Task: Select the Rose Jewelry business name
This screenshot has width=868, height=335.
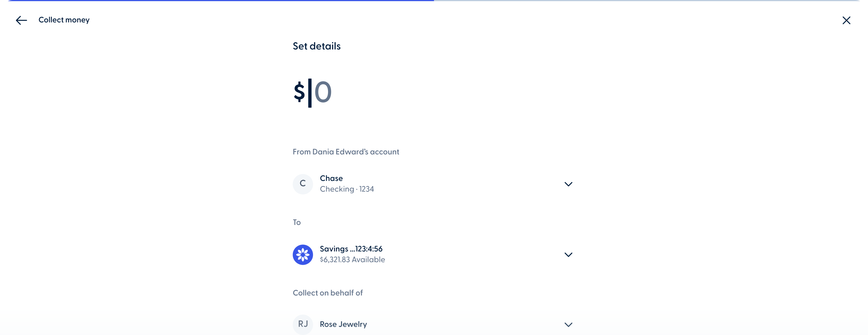Action: tap(343, 324)
